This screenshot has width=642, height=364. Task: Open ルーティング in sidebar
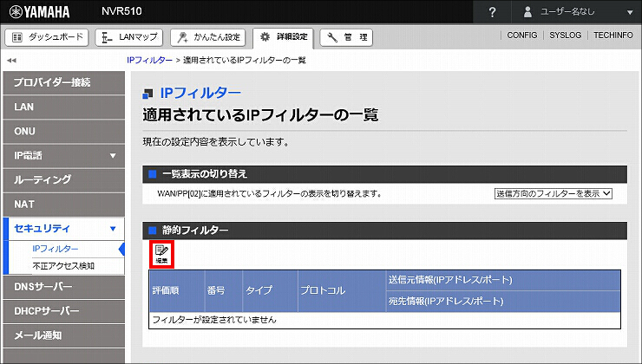click(63, 180)
